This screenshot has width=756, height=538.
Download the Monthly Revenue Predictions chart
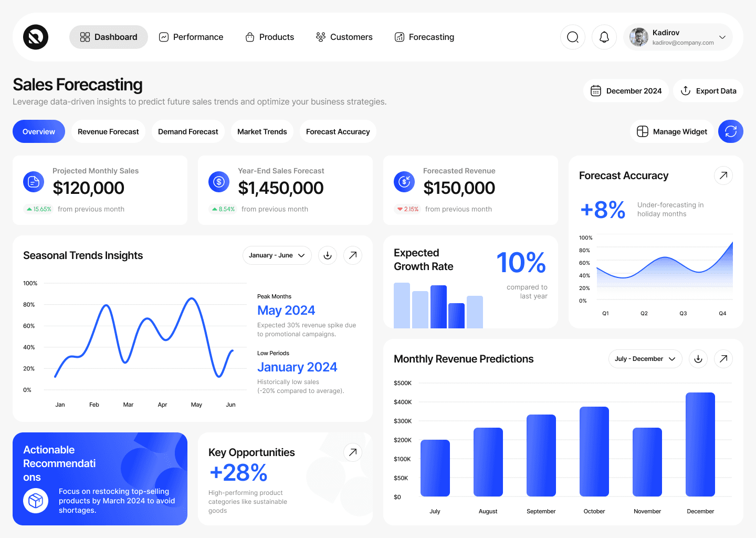(x=698, y=359)
